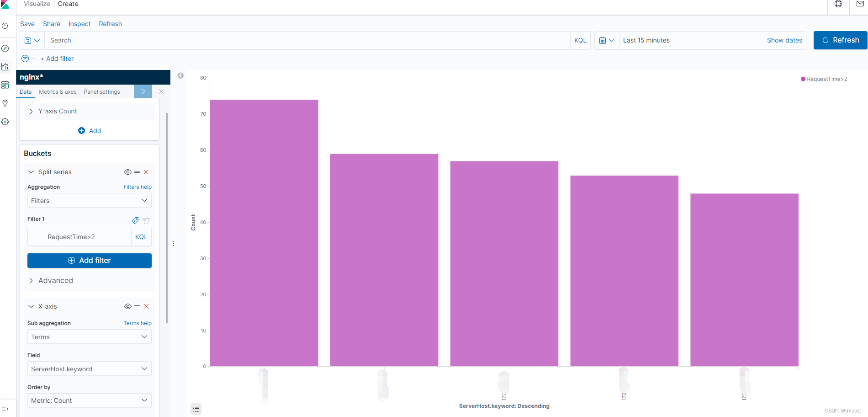Switch query bar KQL language
The image size is (868, 417).
click(x=580, y=40)
